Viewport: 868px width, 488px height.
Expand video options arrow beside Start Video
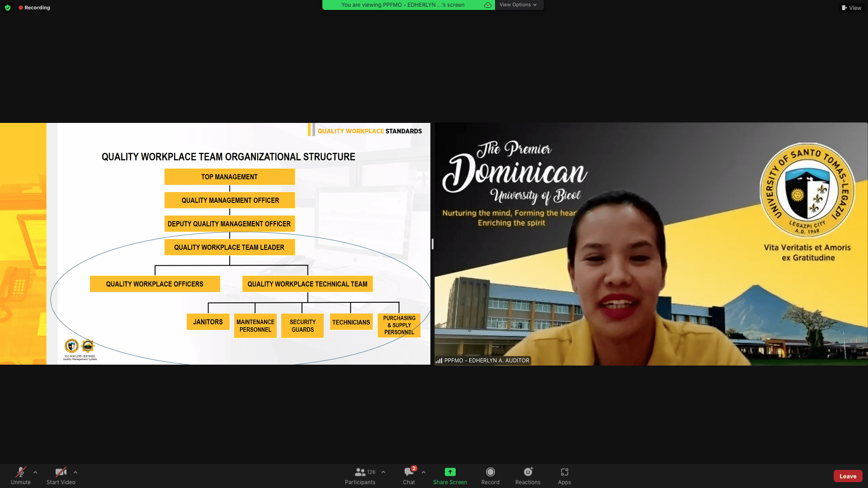point(75,472)
